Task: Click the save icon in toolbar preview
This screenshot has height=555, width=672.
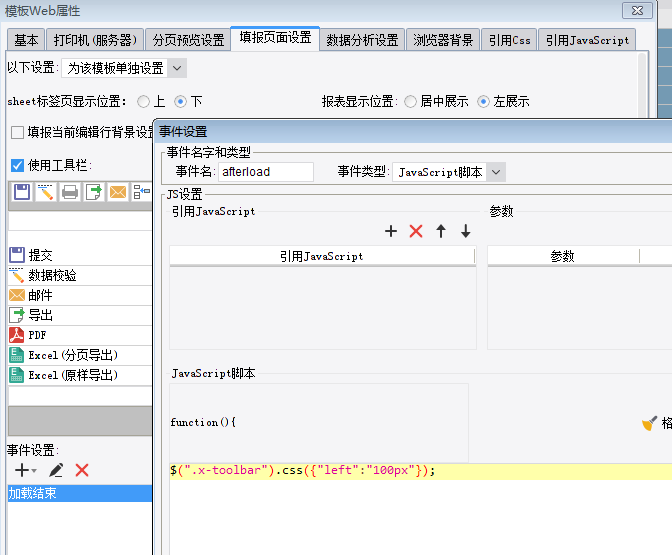Action: (22, 192)
